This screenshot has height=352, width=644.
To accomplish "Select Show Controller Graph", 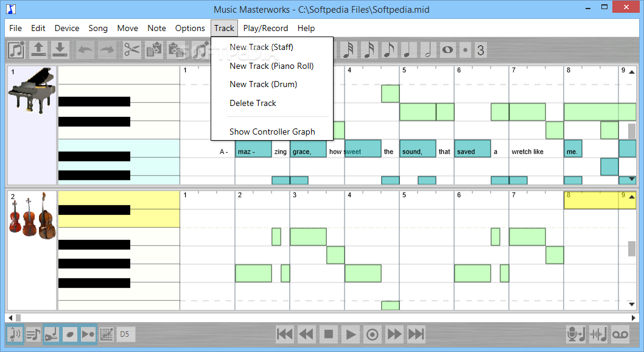I will point(272,132).
